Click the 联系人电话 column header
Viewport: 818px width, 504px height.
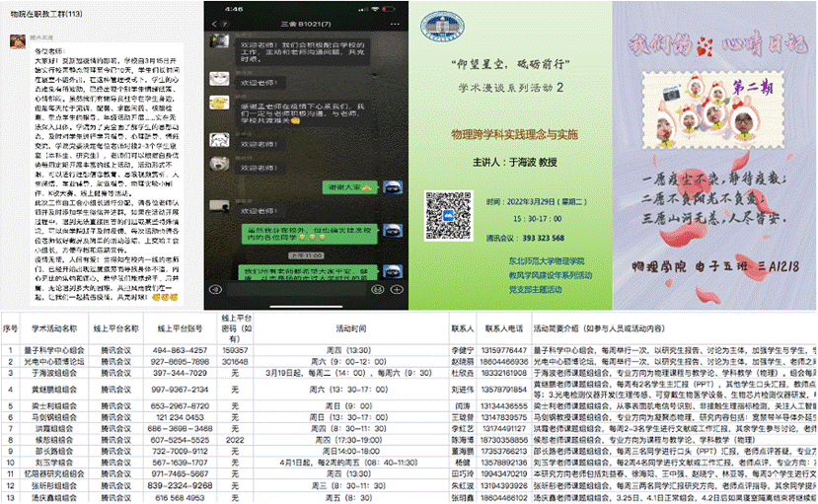coord(503,328)
